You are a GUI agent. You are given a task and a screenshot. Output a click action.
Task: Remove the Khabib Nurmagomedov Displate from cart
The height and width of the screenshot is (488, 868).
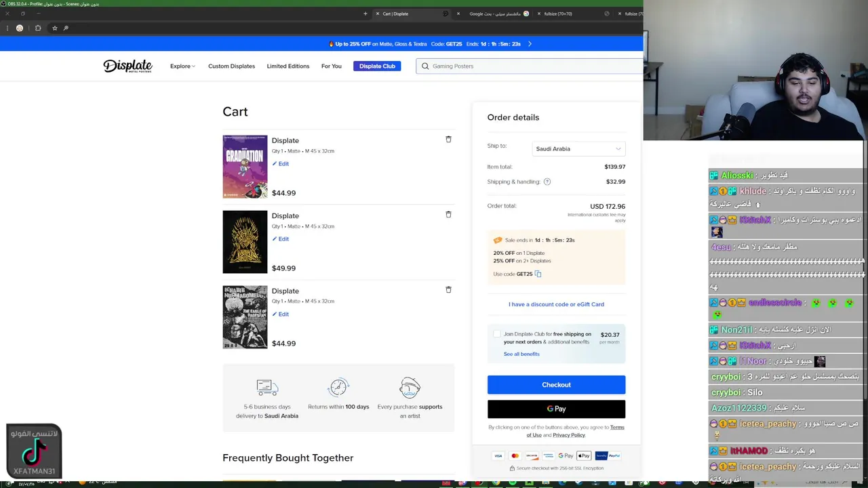point(448,289)
